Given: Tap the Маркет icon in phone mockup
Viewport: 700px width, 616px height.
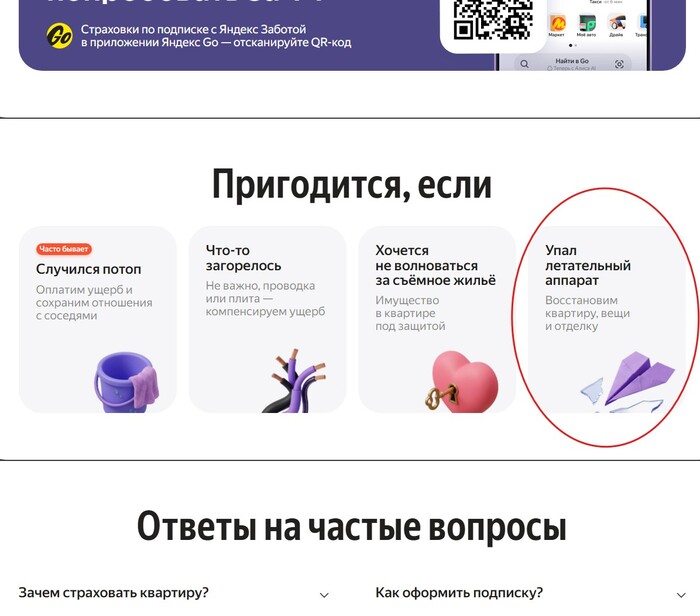Looking at the screenshot, I should (x=557, y=25).
